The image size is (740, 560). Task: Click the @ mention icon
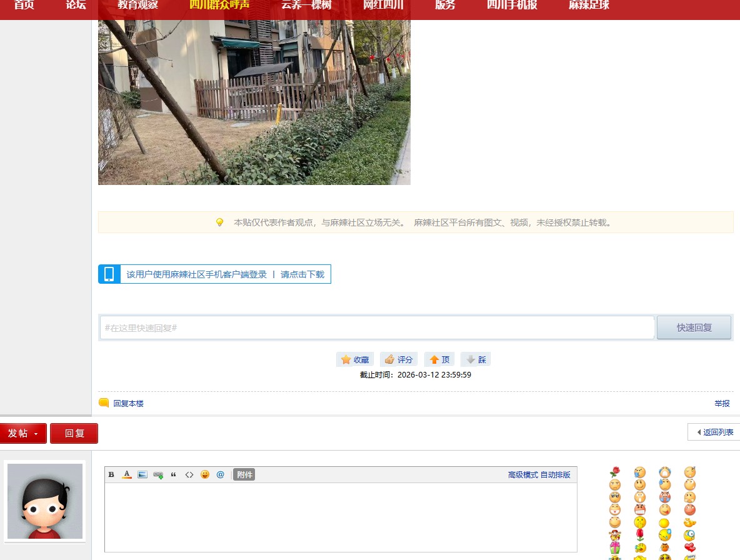(220, 475)
